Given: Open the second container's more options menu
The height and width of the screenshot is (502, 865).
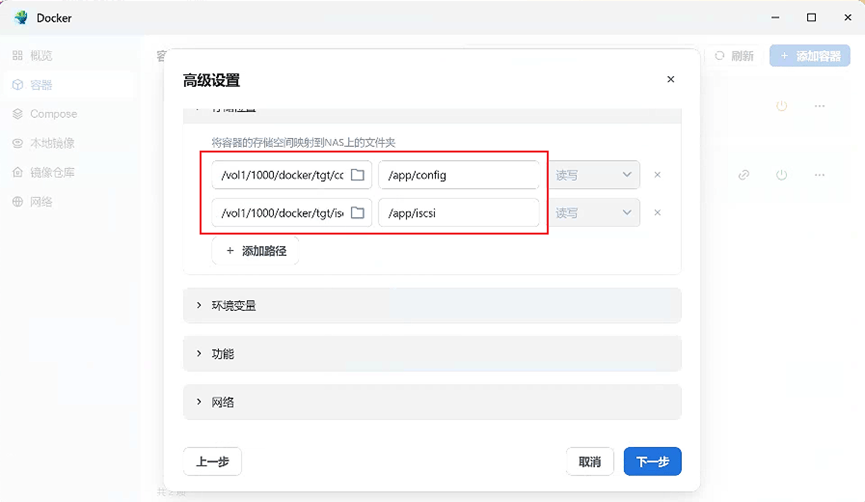Looking at the screenshot, I should tap(820, 175).
